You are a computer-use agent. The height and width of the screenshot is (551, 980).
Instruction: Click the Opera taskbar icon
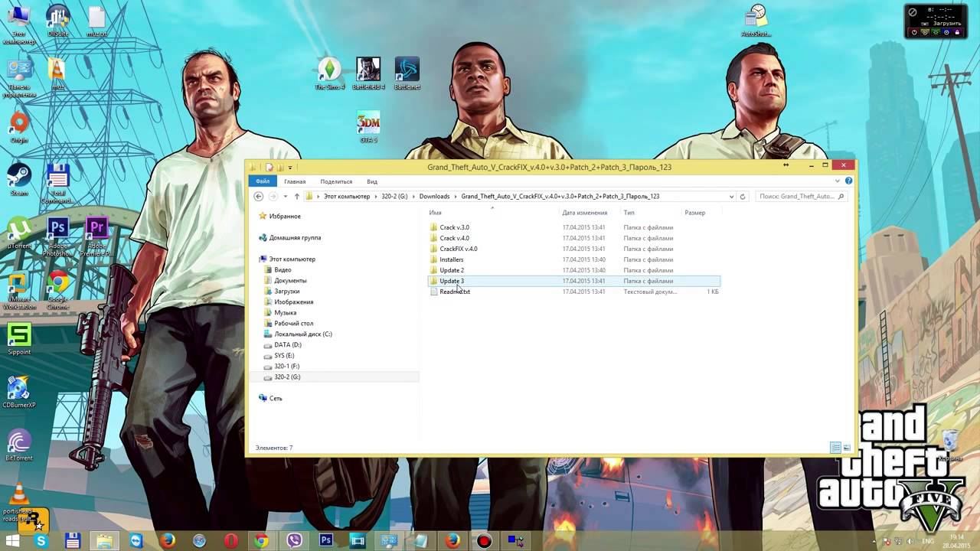click(x=231, y=541)
